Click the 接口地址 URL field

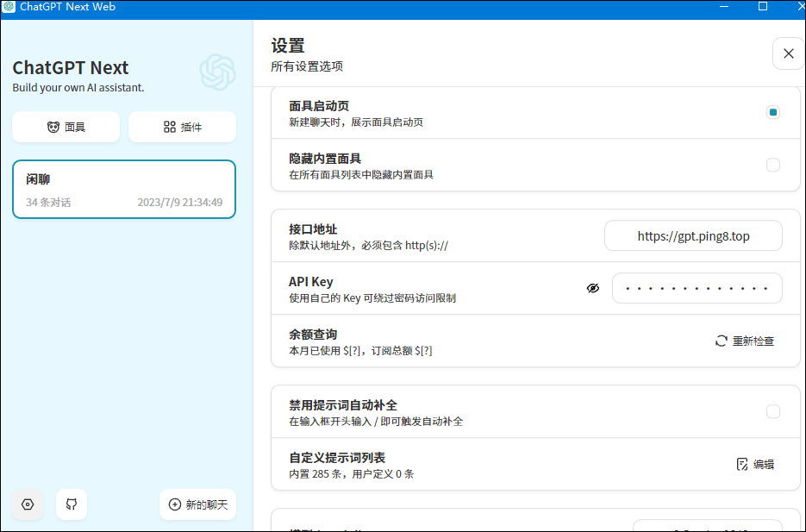click(x=693, y=235)
